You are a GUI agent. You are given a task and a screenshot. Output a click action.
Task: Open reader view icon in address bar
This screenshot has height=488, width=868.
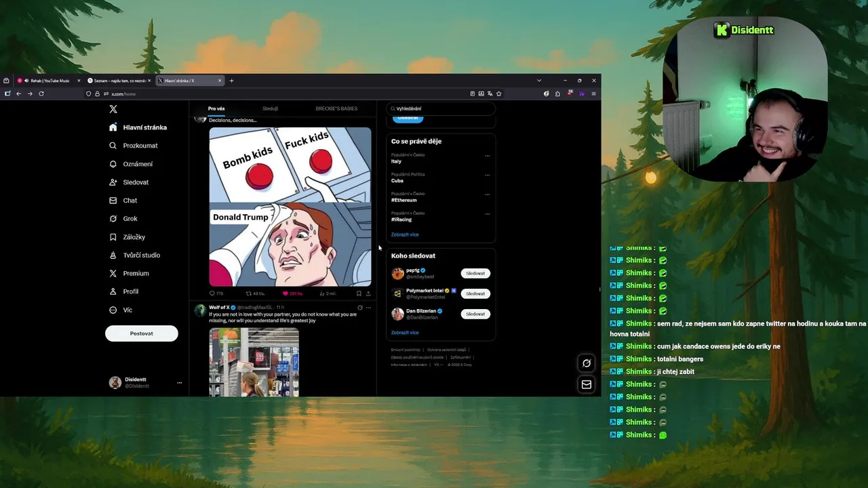tap(473, 94)
